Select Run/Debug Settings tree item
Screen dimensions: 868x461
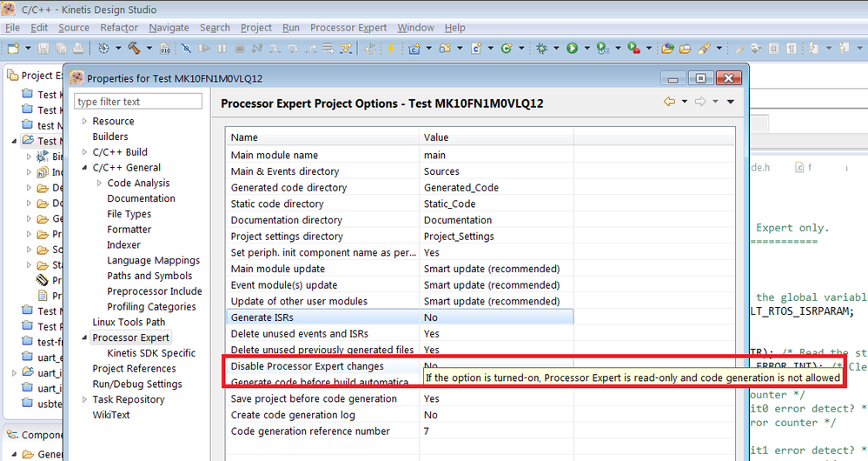click(137, 384)
